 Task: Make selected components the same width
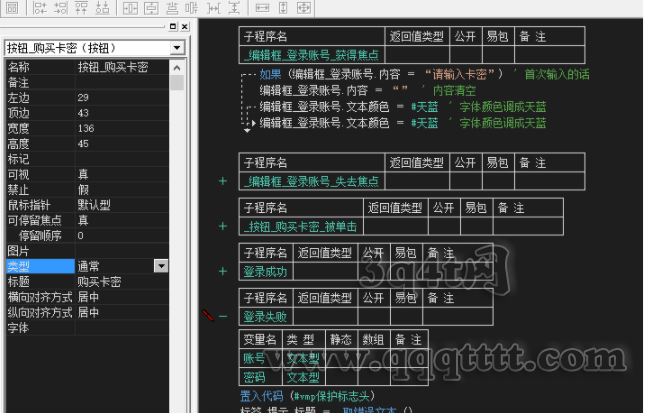262,7
